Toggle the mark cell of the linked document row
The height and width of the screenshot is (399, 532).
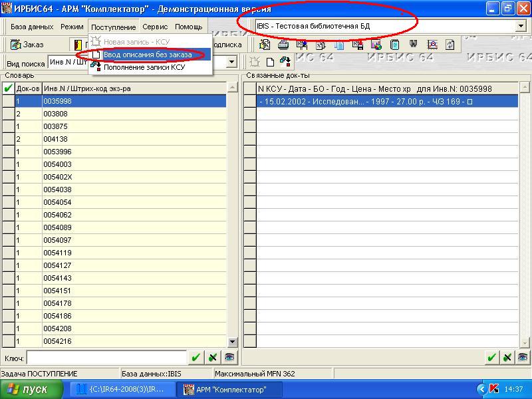point(250,102)
